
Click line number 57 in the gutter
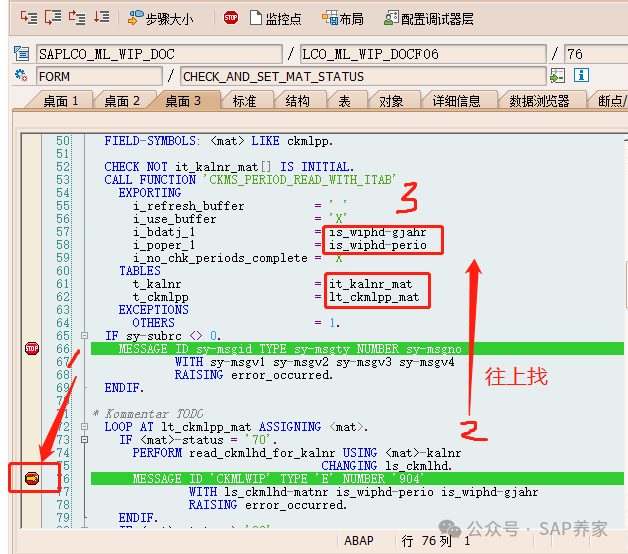click(63, 232)
